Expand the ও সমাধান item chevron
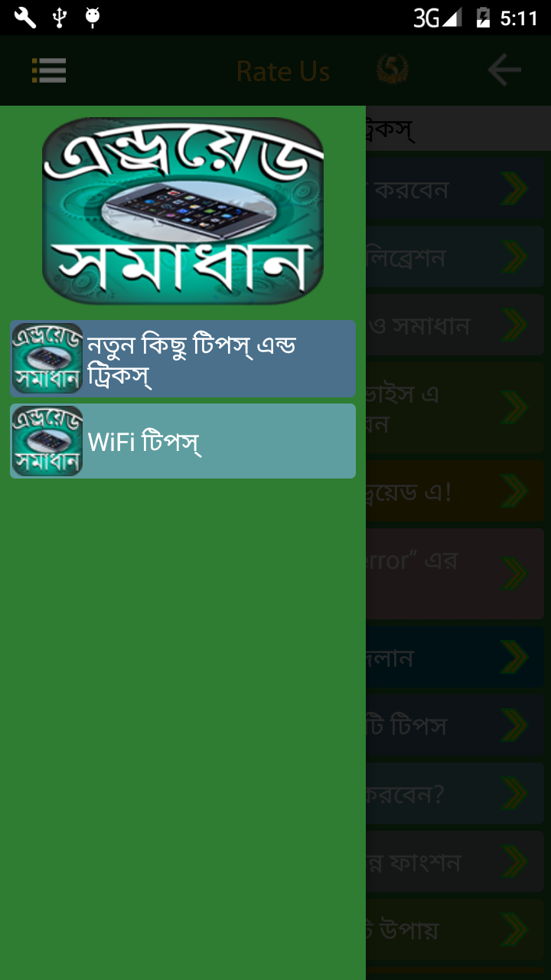 coord(514,325)
